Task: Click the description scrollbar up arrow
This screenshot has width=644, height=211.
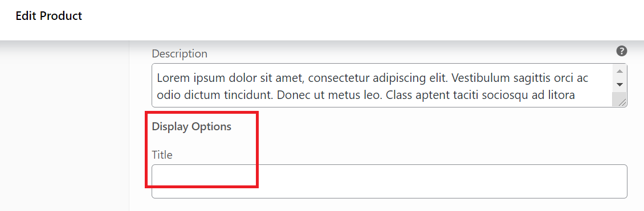Action: pos(619,71)
